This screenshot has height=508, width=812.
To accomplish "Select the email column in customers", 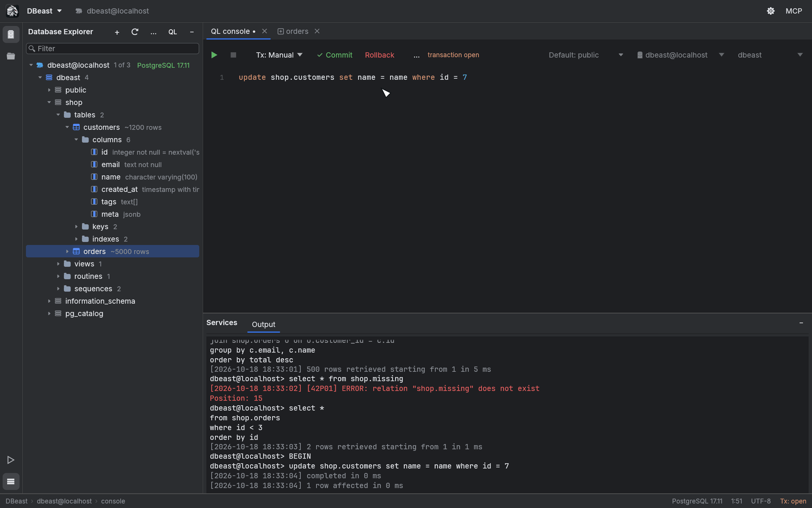I will pyautogui.click(x=113, y=164).
